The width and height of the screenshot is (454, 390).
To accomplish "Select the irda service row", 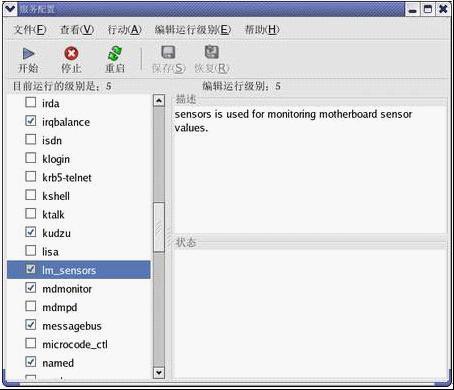I will pyautogui.click(x=79, y=103).
